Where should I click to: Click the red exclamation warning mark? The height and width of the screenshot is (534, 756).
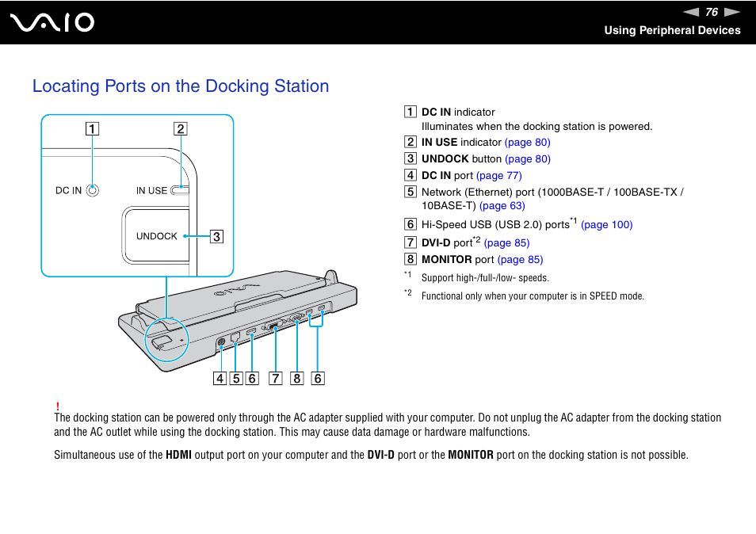pyautogui.click(x=57, y=406)
